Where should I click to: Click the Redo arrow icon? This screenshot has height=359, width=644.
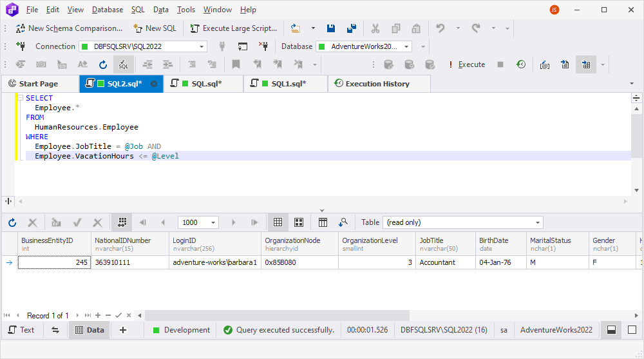[476, 28]
